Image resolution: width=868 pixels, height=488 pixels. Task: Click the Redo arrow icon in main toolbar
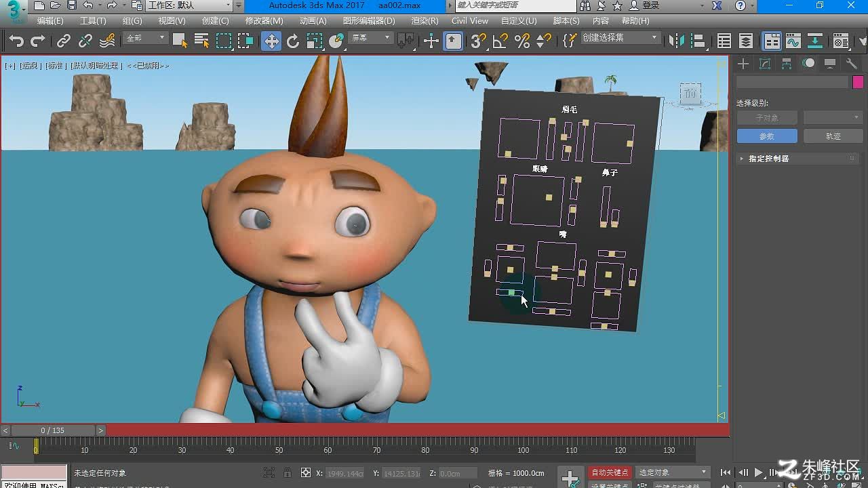click(x=38, y=41)
